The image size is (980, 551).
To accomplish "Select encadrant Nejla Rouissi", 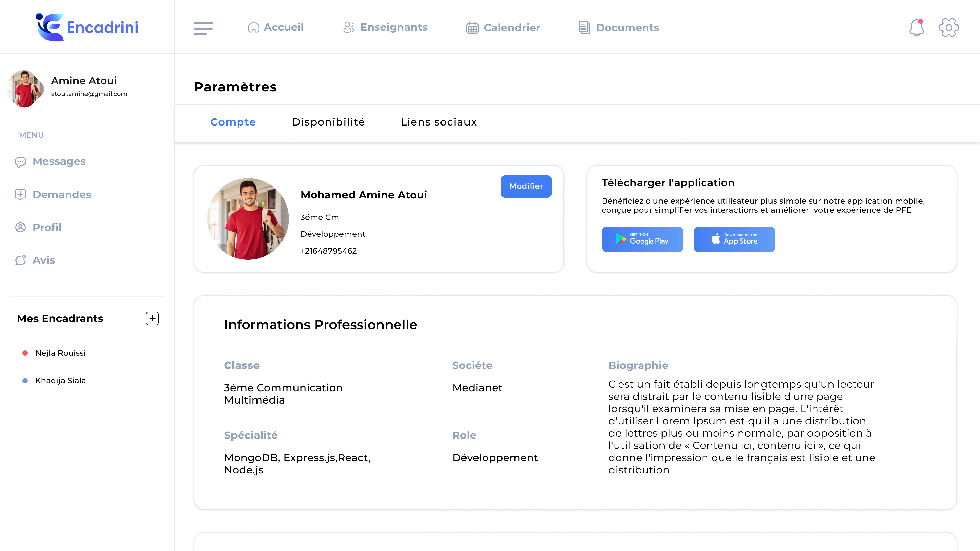I will coord(60,353).
